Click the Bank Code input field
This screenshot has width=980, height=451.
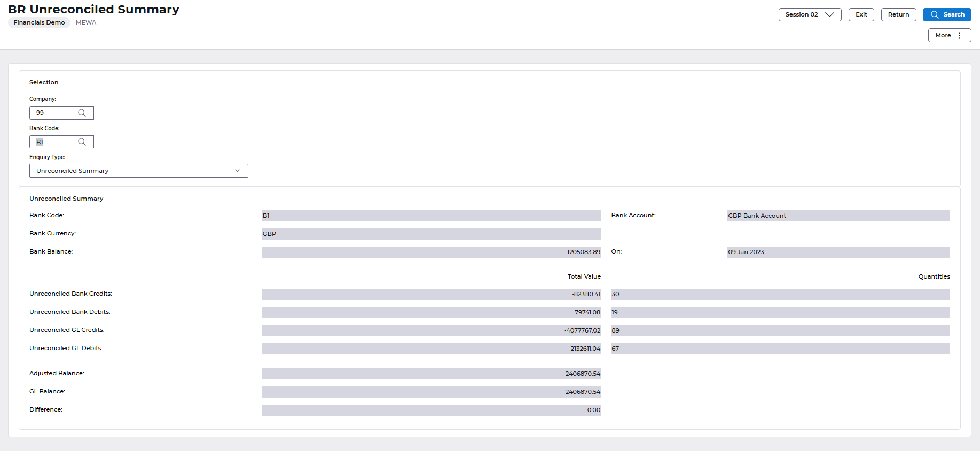click(50, 141)
